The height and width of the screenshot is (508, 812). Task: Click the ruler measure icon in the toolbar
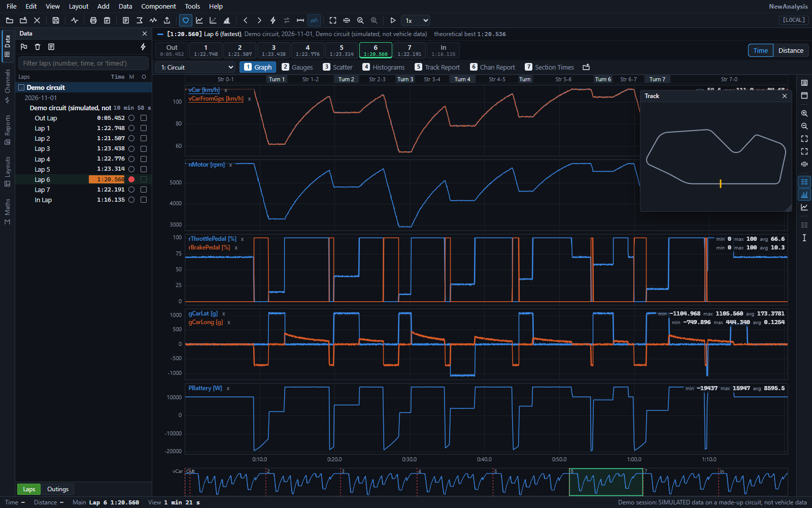(x=300, y=20)
